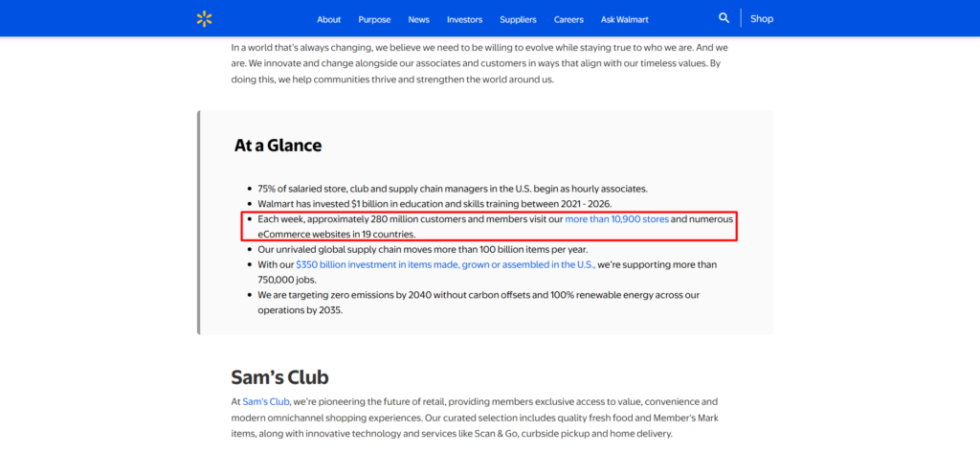Click the Shop link in header
The width and height of the screenshot is (980, 453).
pyautogui.click(x=762, y=19)
